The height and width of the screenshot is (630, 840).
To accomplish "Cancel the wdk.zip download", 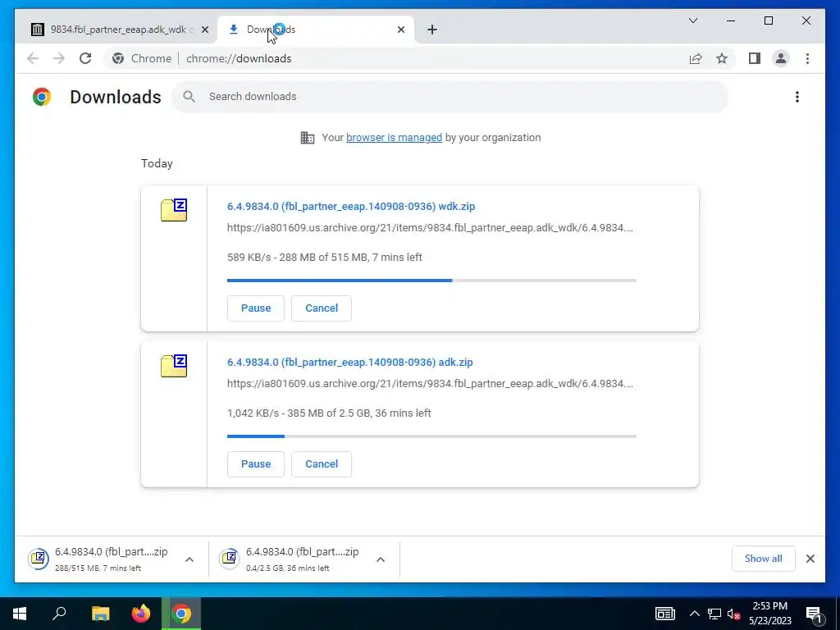I will click(322, 308).
